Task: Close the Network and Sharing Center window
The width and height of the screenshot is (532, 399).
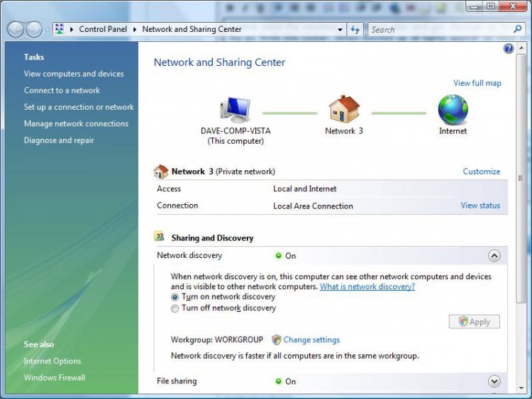Action: (513, 6)
